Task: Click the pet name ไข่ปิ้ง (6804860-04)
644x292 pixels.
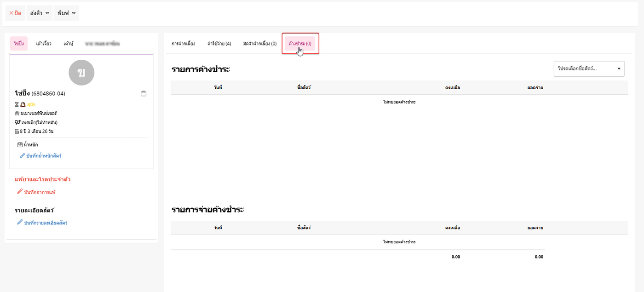Action: click(40, 93)
